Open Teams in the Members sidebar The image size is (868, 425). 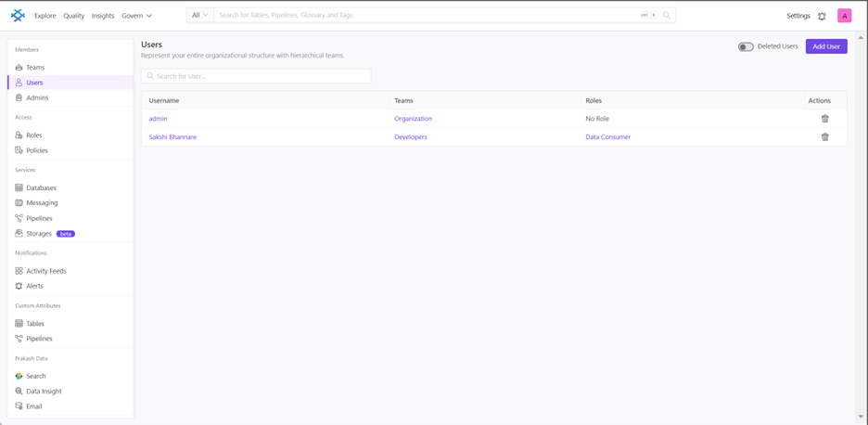(35, 68)
